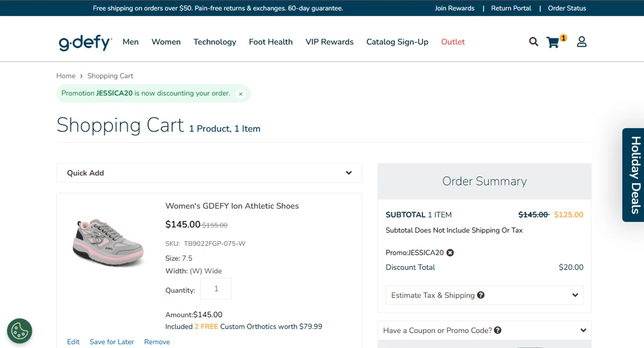Click the discounted subtotal $125.00
This screenshot has width=644, height=348.
coord(568,215)
